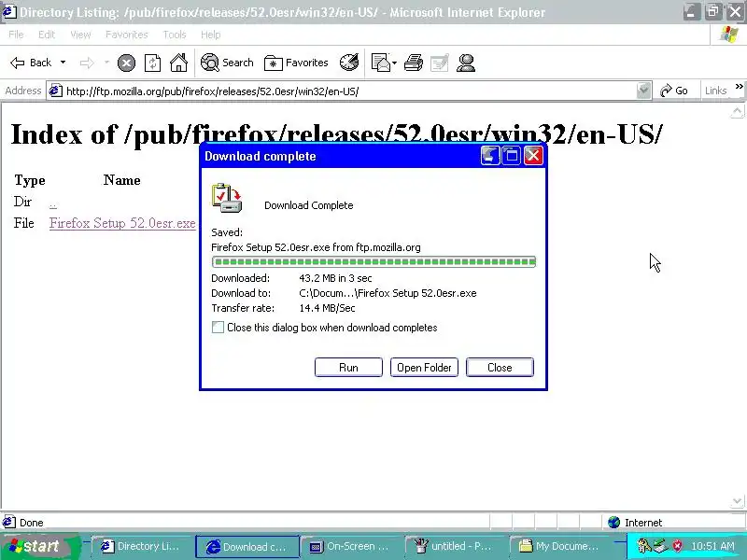
Task: Open the Start menu
Action: pos(39,546)
